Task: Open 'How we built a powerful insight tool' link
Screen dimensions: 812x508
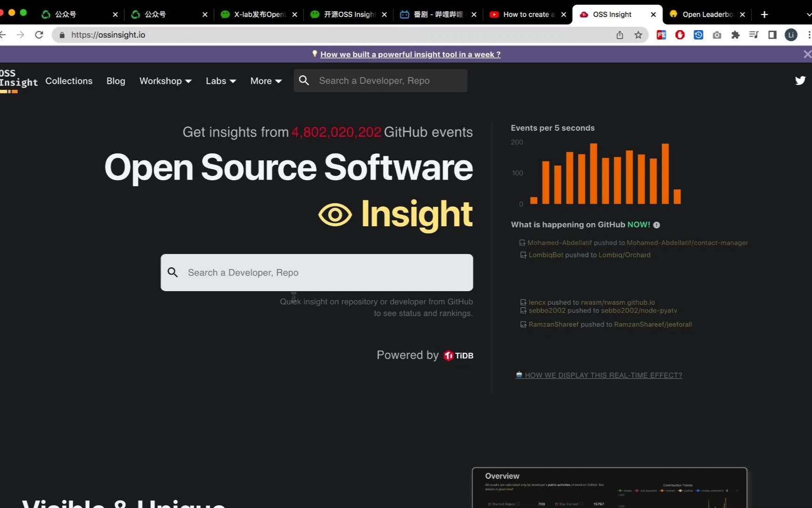Action: [410, 55]
